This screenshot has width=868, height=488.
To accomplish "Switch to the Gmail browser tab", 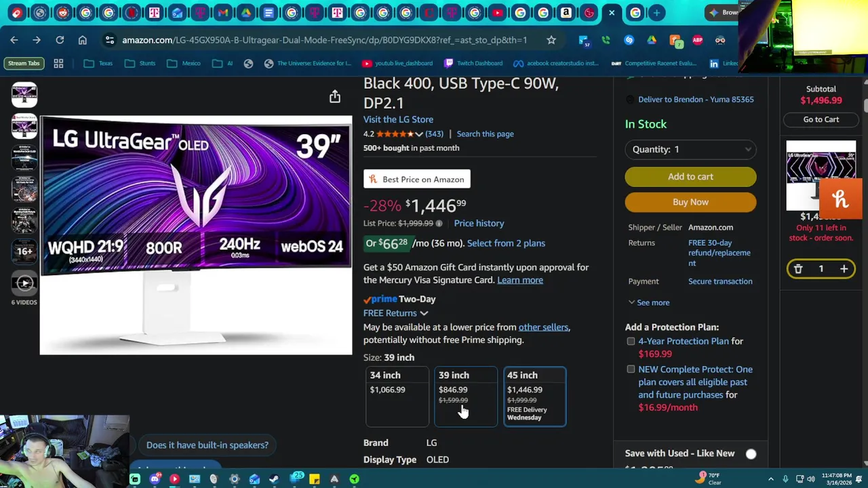I will (x=223, y=12).
